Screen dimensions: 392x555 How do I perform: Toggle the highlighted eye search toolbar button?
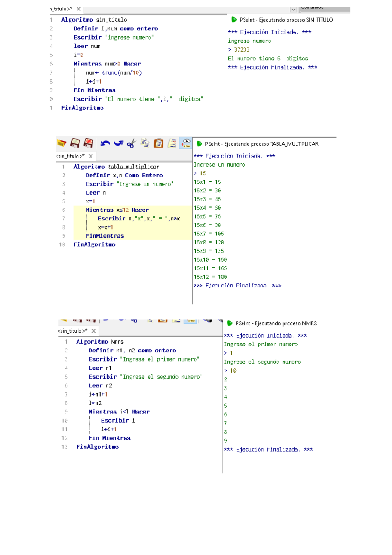coord(186,143)
